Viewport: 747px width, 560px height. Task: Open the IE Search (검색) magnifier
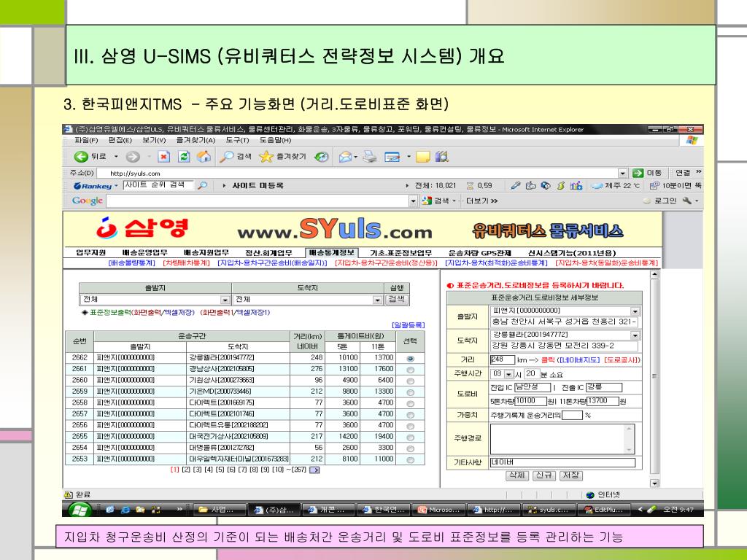(226, 157)
